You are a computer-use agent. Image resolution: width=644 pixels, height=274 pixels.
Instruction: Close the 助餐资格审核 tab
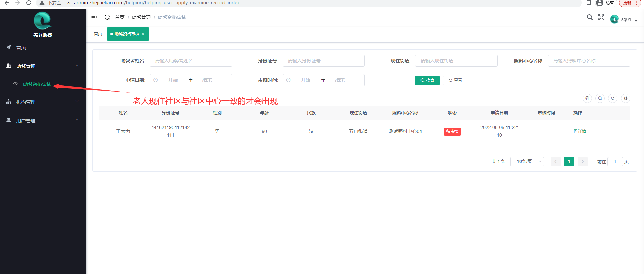pos(143,34)
